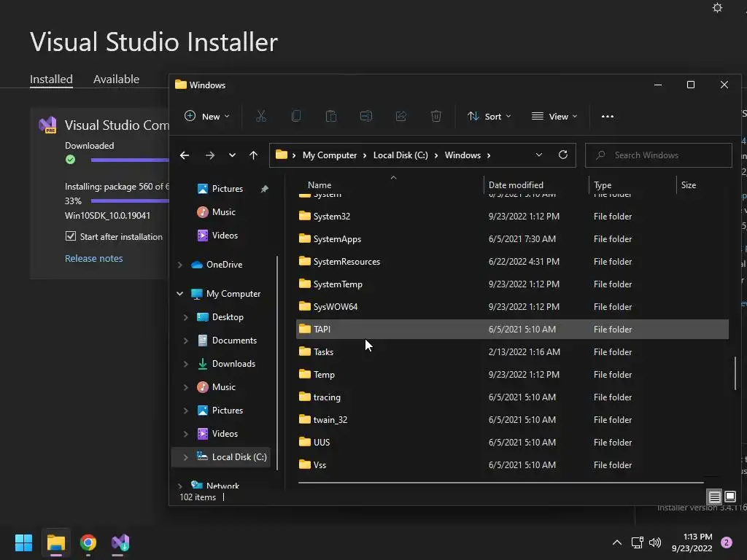The height and width of the screenshot is (560, 747).
Task: Select Videos under My Computer
Action: click(225, 434)
